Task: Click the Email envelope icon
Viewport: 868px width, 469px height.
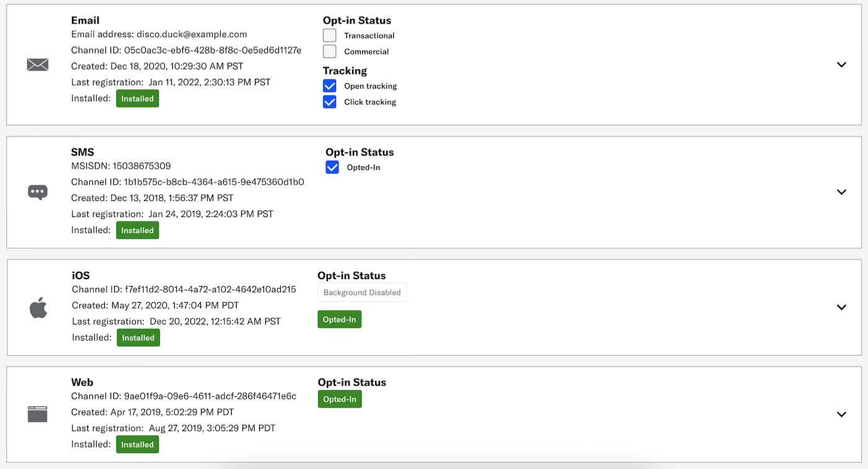Action: point(38,65)
